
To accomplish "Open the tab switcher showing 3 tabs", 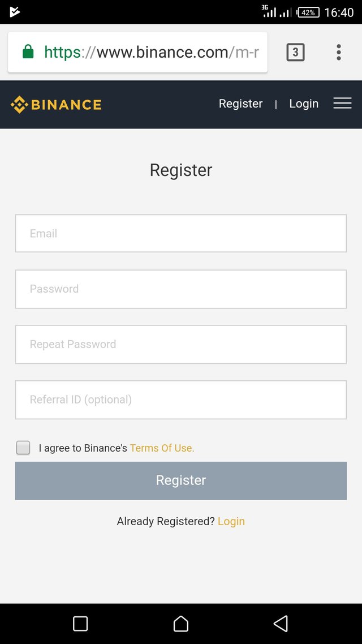I will 295,53.
